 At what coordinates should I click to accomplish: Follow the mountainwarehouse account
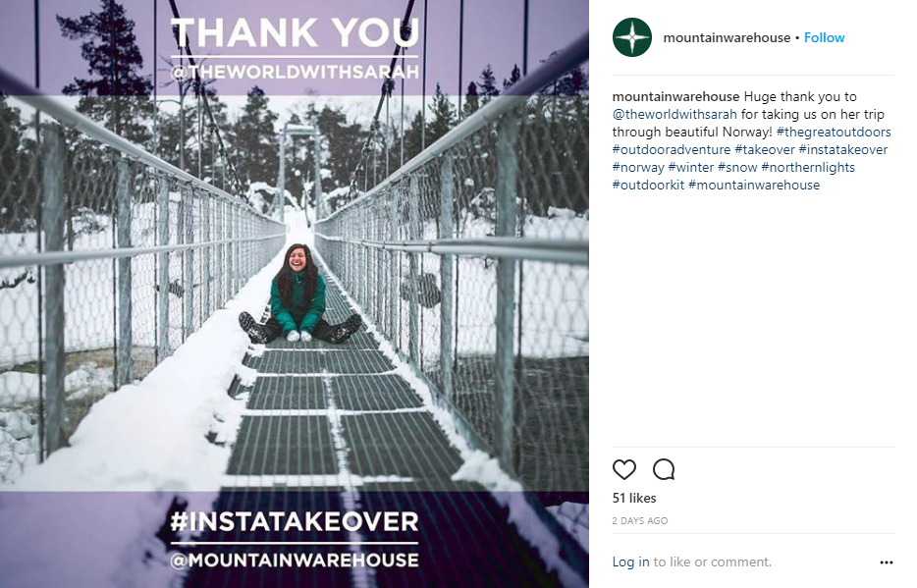(x=824, y=38)
